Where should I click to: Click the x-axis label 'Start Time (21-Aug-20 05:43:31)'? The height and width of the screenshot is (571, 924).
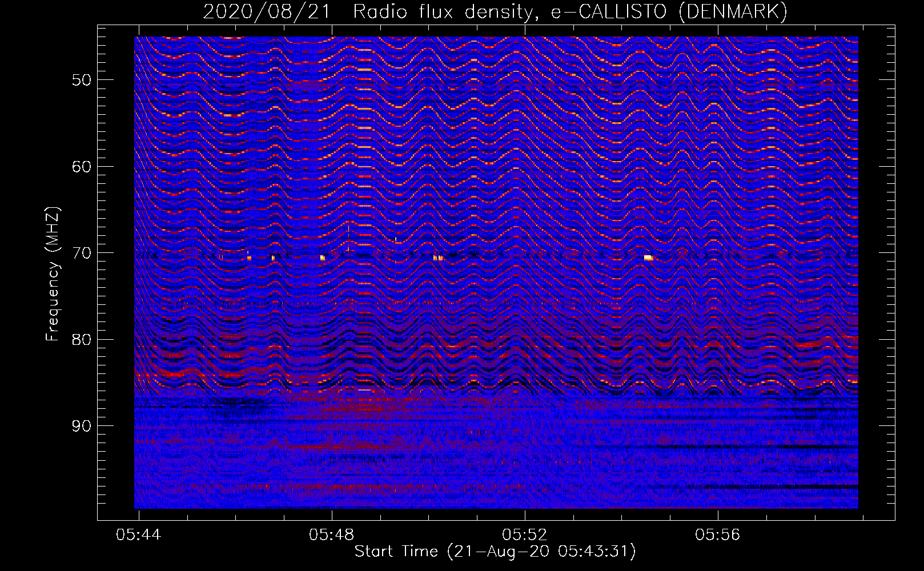(495, 552)
